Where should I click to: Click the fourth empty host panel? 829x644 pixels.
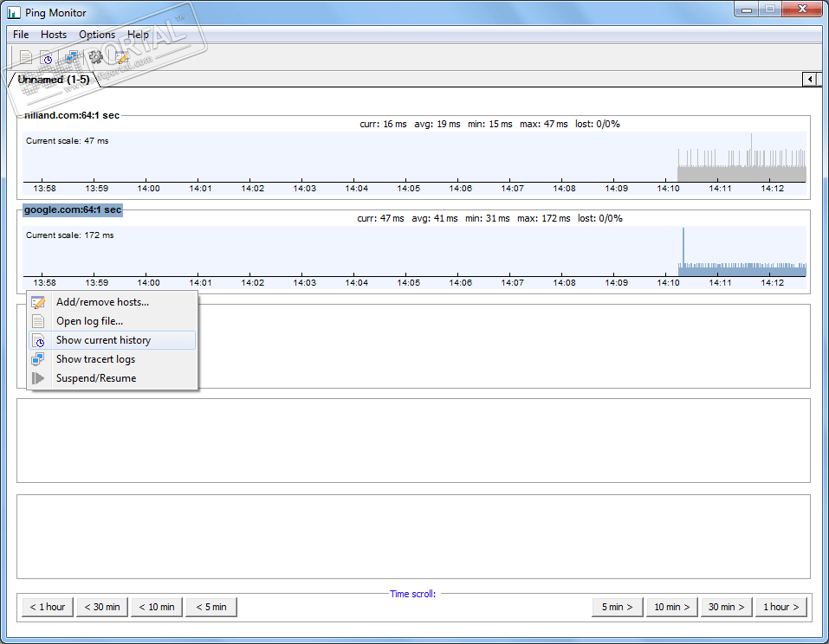[x=413, y=441]
